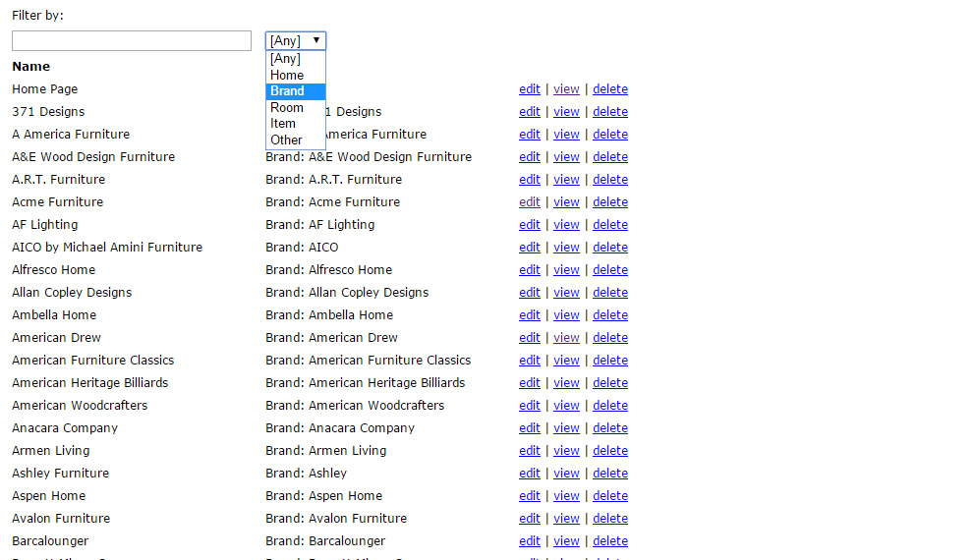Edit the Alfresco Home entry
973x560 pixels.
pos(530,270)
